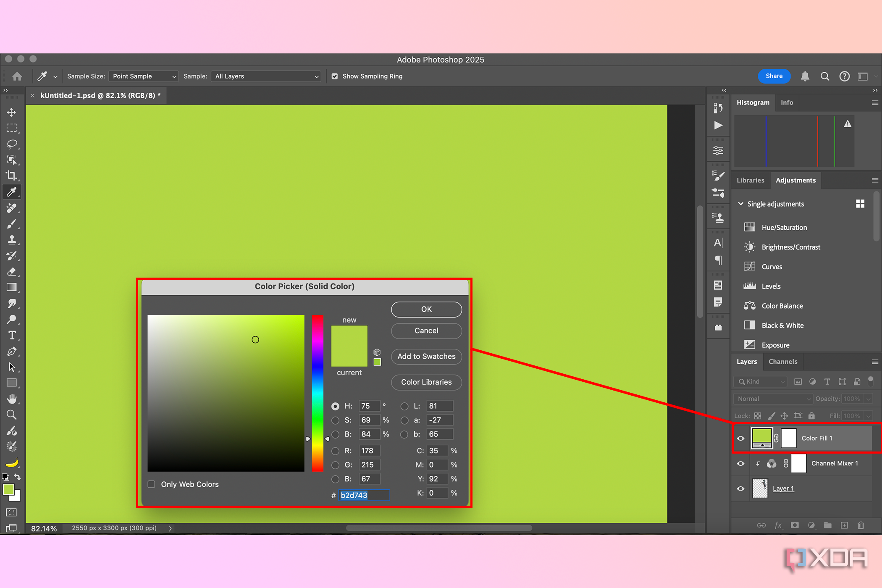Image resolution: width=882 pixels, height=588 pixels.
Task: Select the Gradient tool
Action: 12,287
